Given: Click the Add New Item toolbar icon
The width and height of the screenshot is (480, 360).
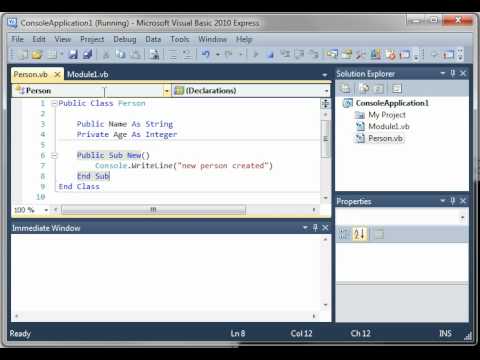Looking at the screenshot, I should 52,54.
